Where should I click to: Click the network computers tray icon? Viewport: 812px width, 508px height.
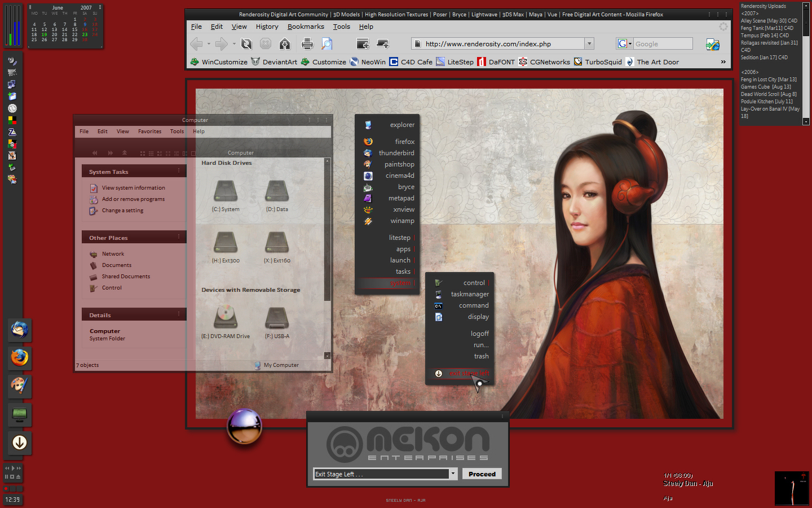click(x=12, y=84)
